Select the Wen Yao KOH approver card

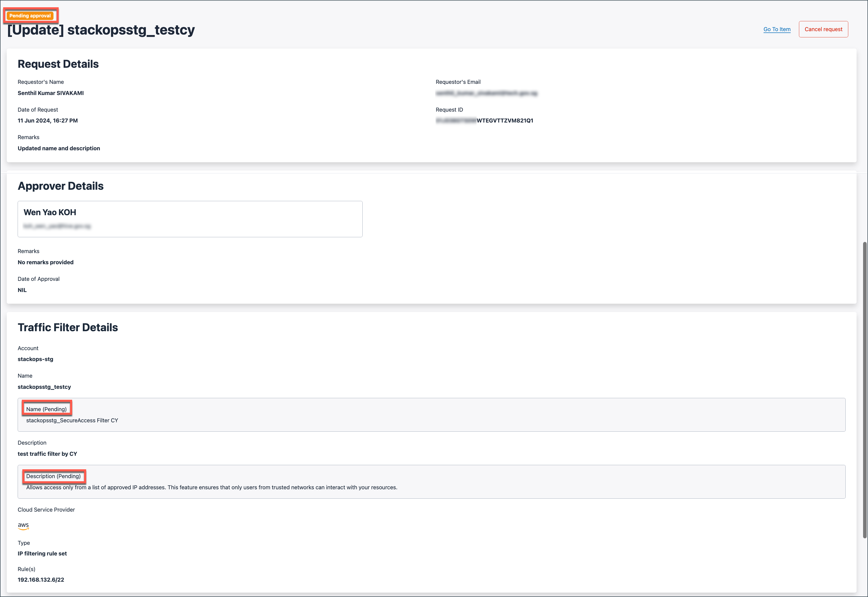tap(190, 219)
